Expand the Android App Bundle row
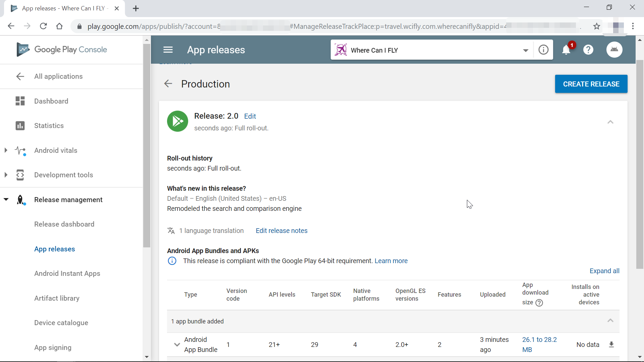The image size is (644, 362). [177, 345]
